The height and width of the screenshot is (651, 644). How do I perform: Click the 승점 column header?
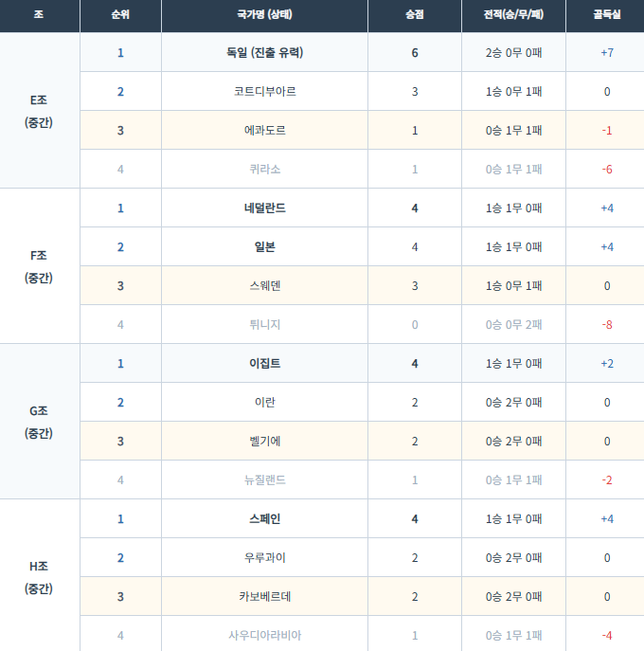[x=415, y=14]
